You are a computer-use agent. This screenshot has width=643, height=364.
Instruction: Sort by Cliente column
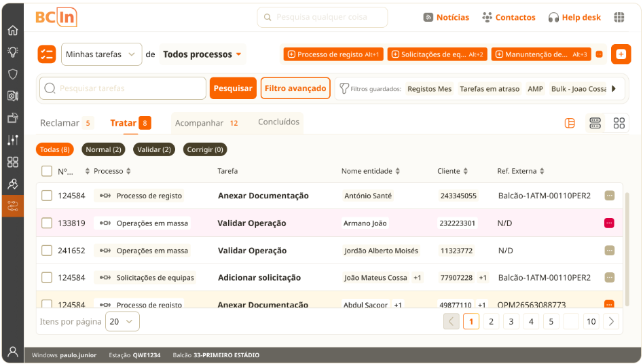(x=465, y=171)
